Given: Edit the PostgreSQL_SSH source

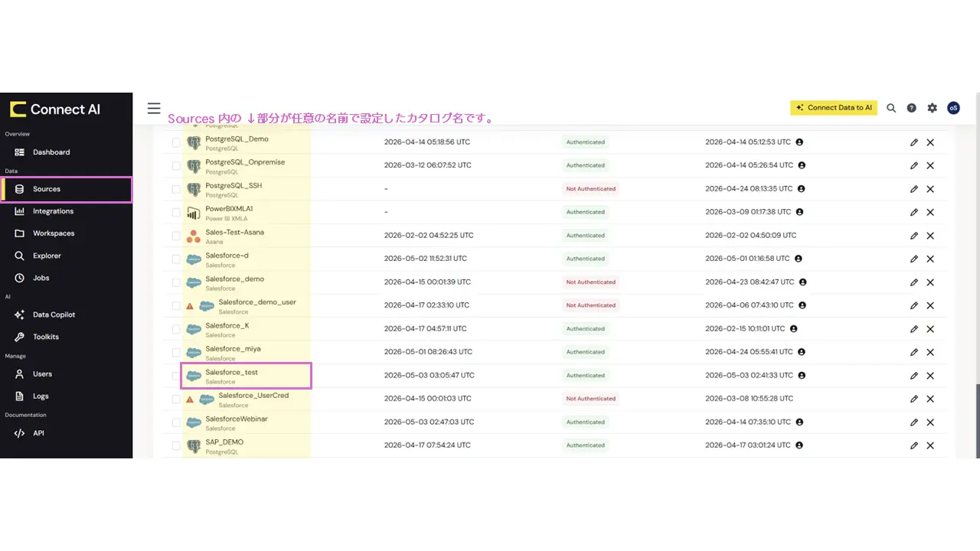Looking at the screenshot, I should pyautogui.click(x=914, y=189).
